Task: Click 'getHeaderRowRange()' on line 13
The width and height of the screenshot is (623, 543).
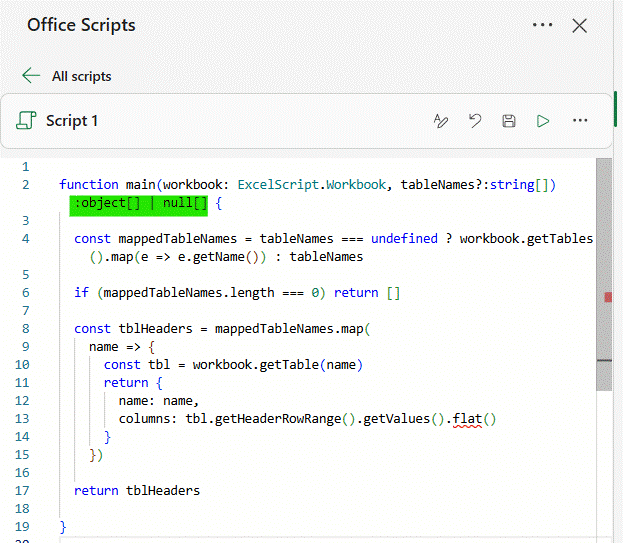Action: click(x=284, y=419)
